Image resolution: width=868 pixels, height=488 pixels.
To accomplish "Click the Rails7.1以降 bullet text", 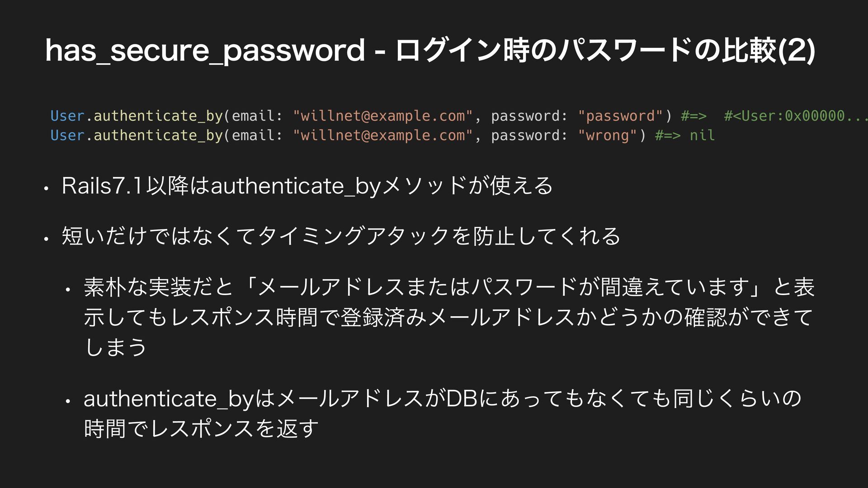I will [x=307, y=186].
